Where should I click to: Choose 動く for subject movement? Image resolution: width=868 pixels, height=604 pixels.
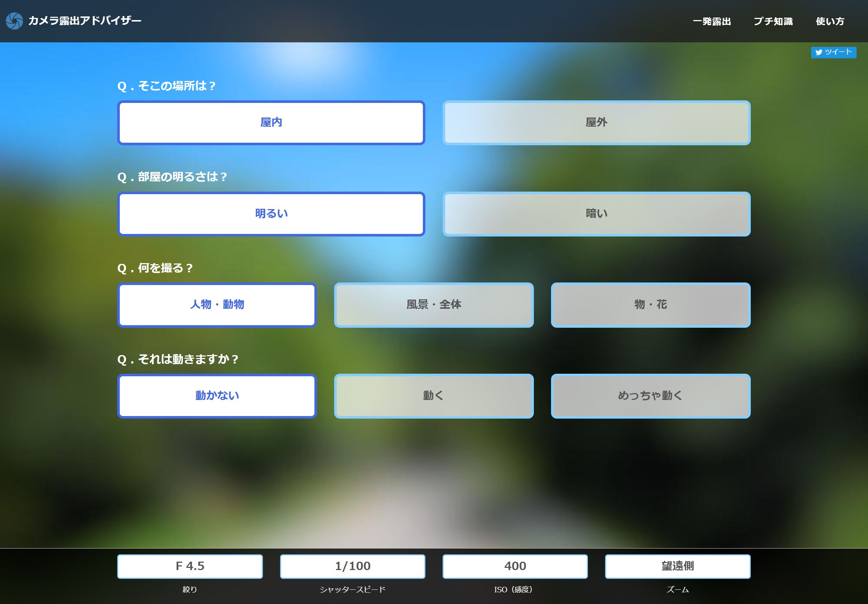[x=434, y=396]
